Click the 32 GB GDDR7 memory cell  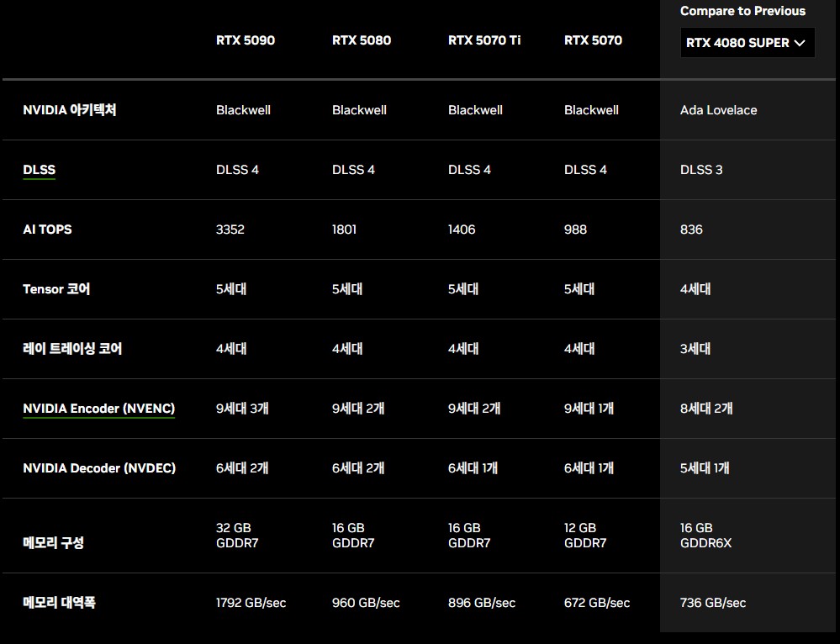[237, 536]
